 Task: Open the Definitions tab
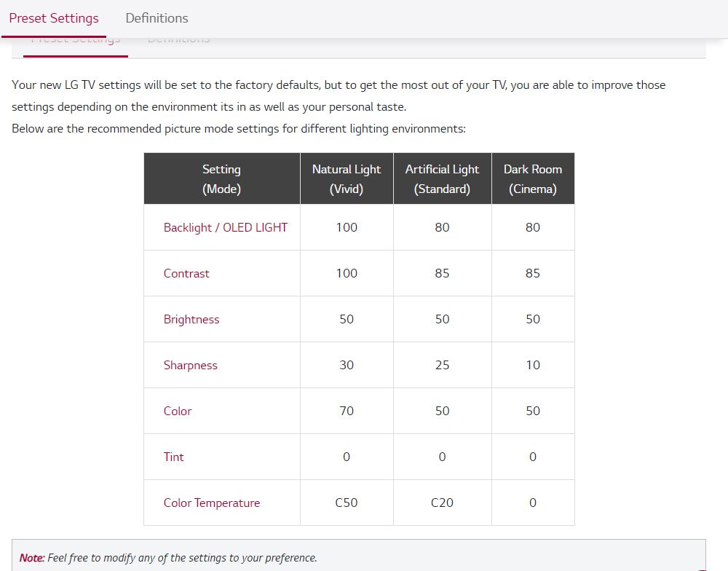pos(157,18)
